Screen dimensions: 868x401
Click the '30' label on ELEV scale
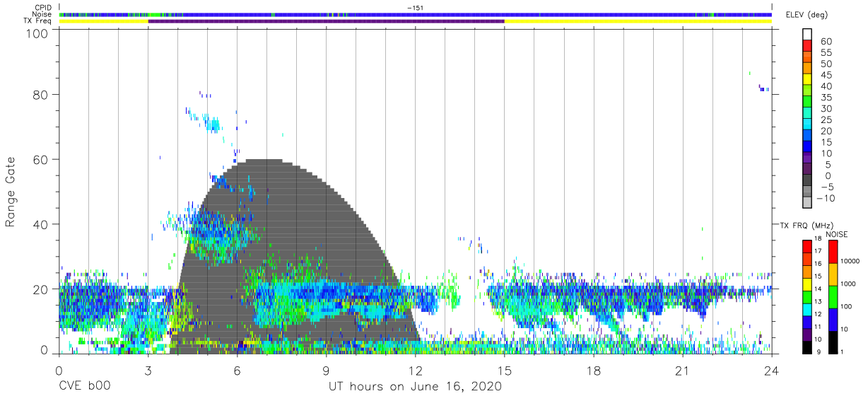point(826,108)
